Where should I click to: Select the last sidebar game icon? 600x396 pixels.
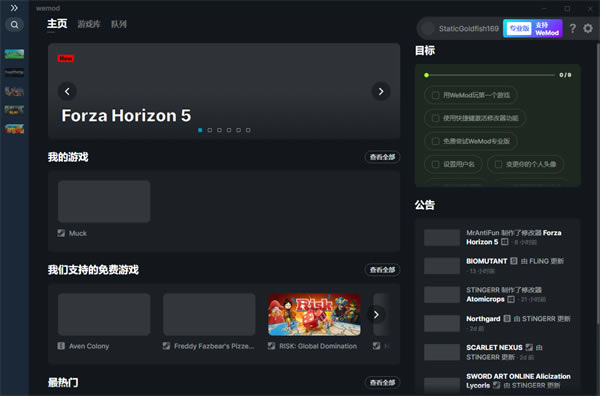pyautogui.click(x=14, y=129)
